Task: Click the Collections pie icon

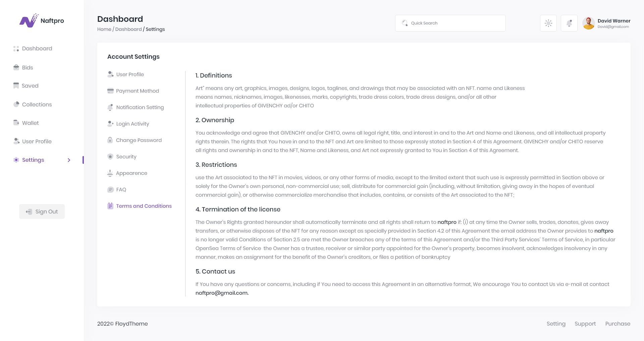Action: 16,104
